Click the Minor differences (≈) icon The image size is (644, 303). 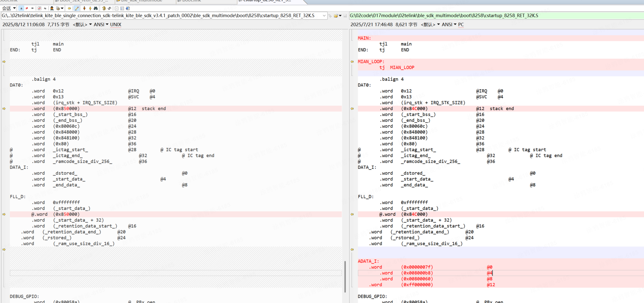pyautogui.click(x=45, y=8)
